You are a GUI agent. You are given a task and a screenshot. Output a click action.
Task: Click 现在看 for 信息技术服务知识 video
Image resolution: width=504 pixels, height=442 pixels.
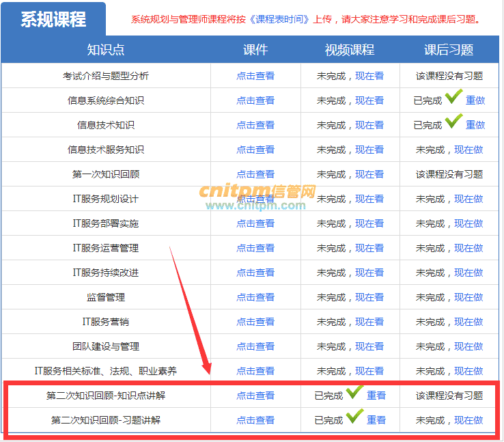tap(369, 150)
